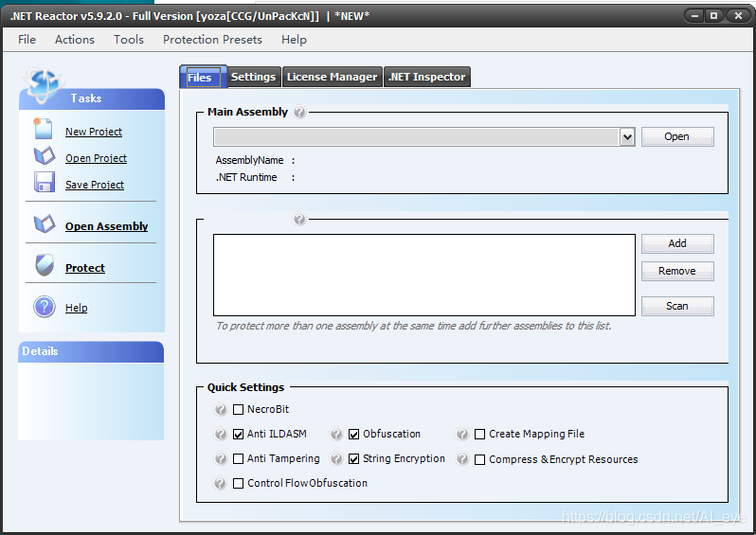Click the Add button
This screenshot has width=756, height=535.
pos(677,244)
